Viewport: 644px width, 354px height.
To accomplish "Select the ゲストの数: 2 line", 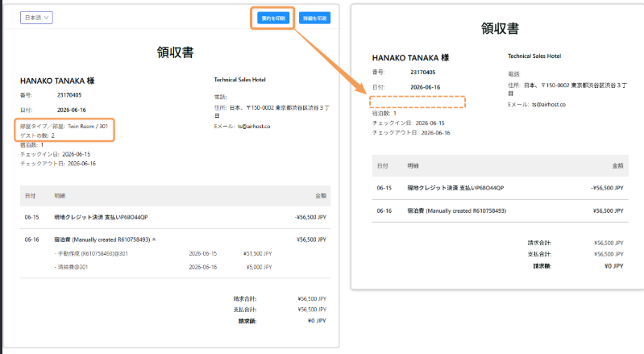I will click(x=37, y=135).
